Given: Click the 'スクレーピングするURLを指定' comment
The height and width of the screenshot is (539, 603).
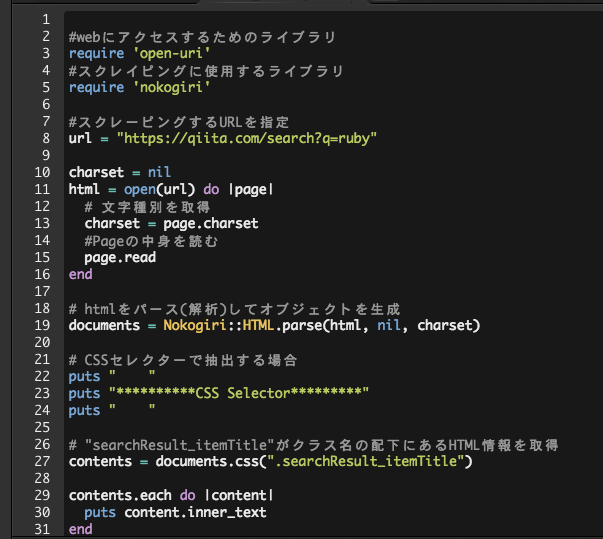Looking at the screenshot, I should tap(179, 122).
